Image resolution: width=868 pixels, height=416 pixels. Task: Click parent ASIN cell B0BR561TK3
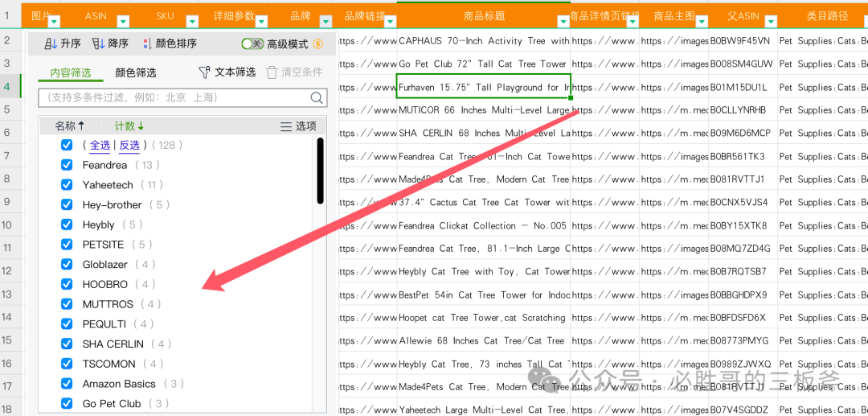pos(743,156)
